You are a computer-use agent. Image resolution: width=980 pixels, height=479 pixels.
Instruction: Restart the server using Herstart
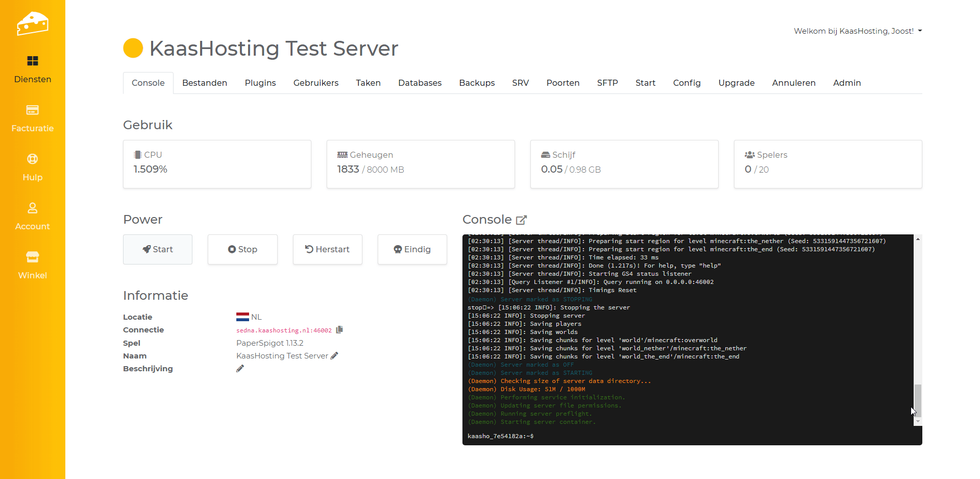[x=327, y=249]
